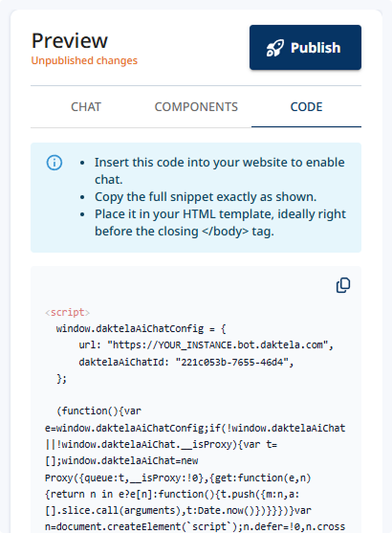Click the daktelaAiChatId value line
The image size is (392, 533).
pos(186,362)
